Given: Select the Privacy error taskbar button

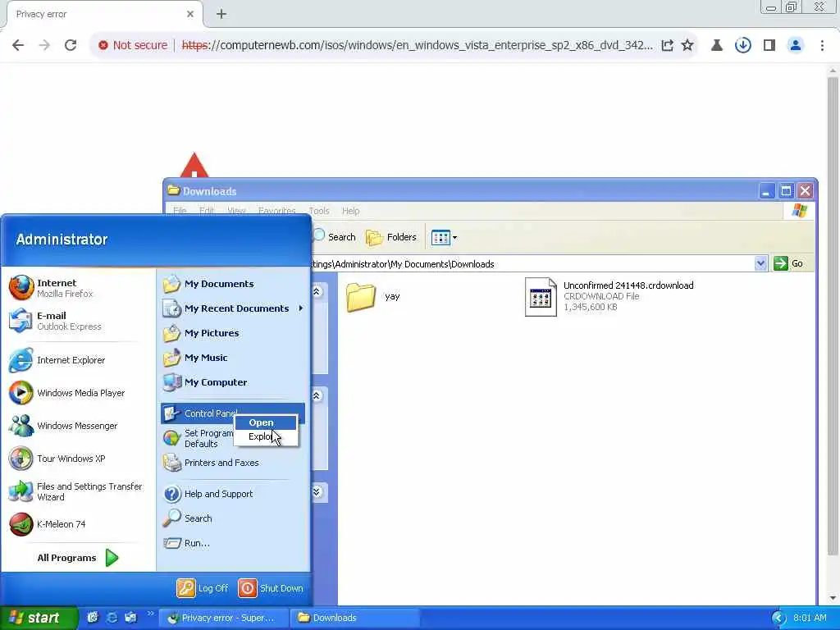Looking at the screenshot, I should click(223, 618).
